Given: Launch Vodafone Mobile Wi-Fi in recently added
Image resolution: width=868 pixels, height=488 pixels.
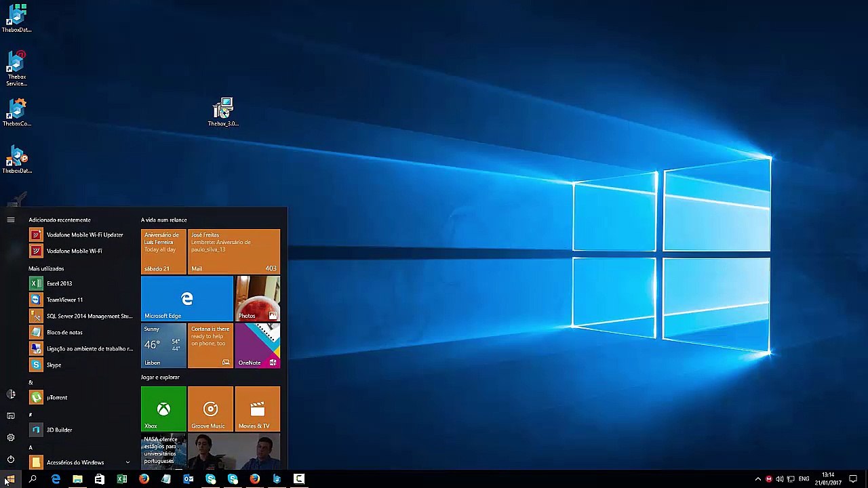Looking at the screenshot, I should click(82, 251).
